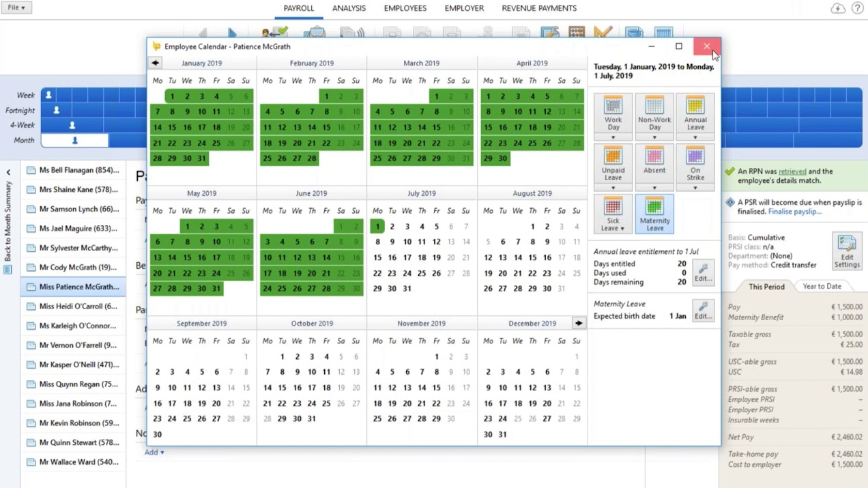Screen dimensions: 868x488
Task: Click the Sick Leave button
Action: (x=613, y=213)
